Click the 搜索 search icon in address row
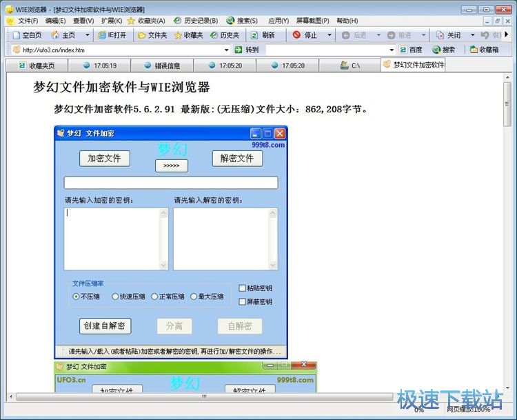Image resolution: width=517 pixels, height=420 pixels. 436,50
